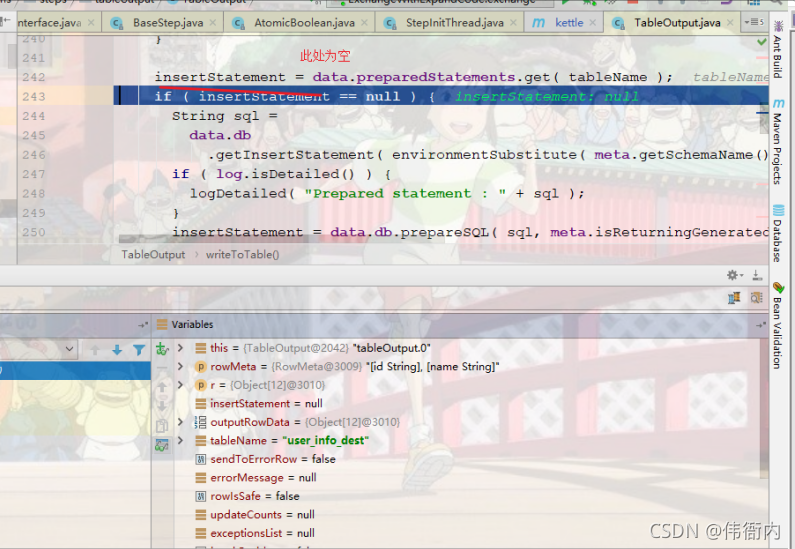Image resolution: width=795 pixels, height=549 pixels.
Task: Click the Variables panel vertical scrollbar
Action: 764,408
